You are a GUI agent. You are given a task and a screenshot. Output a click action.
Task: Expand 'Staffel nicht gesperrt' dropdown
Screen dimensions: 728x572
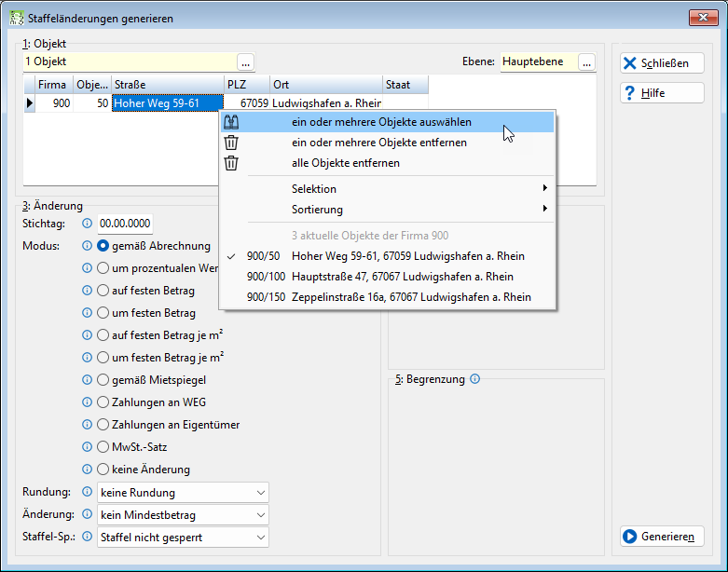coord(183,538)
